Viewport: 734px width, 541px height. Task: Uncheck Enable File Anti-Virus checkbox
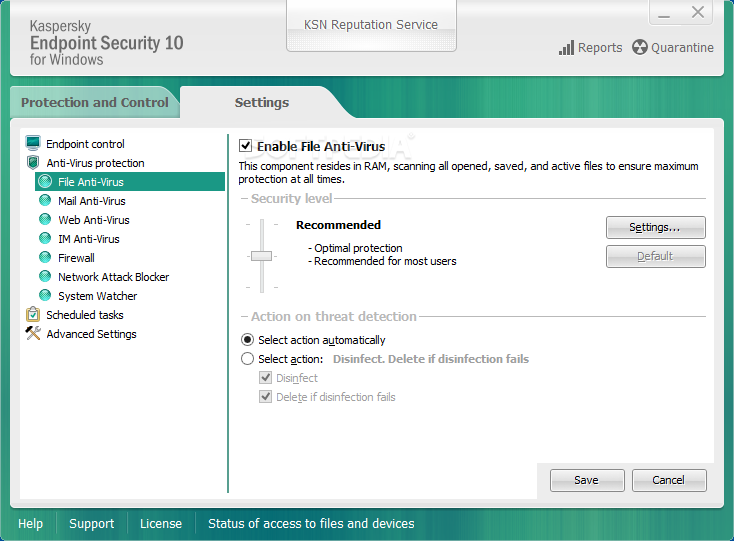pos(245,146)
